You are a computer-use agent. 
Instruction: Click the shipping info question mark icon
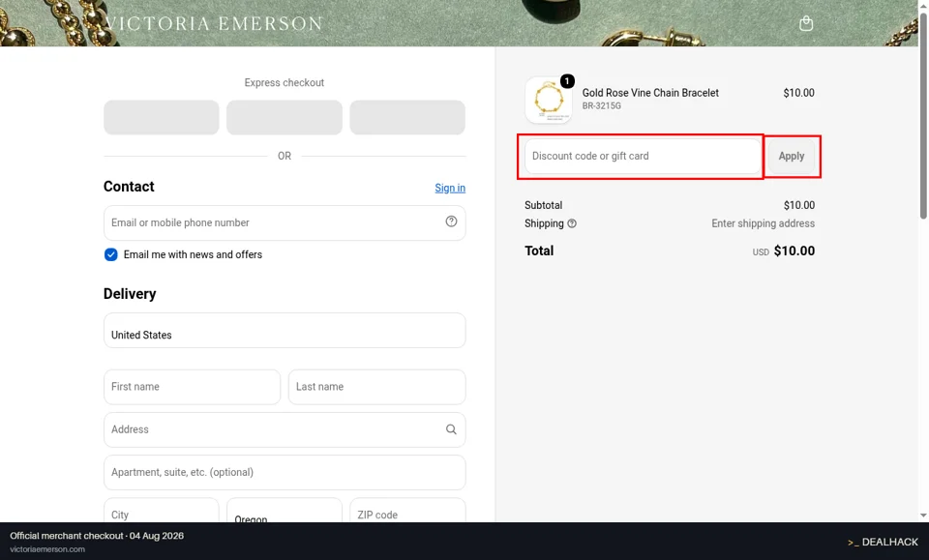(x=572, y=223)
